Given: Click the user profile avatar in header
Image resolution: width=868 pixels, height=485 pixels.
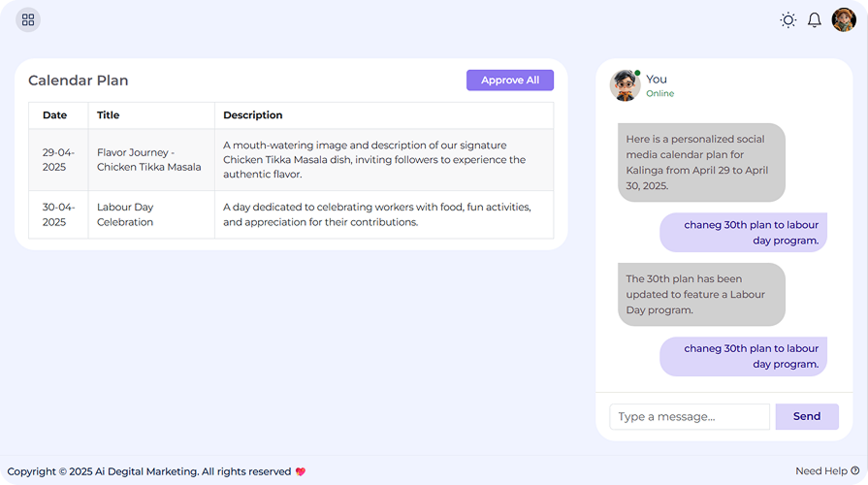Looking at the screenshot, I should (844, 19).
